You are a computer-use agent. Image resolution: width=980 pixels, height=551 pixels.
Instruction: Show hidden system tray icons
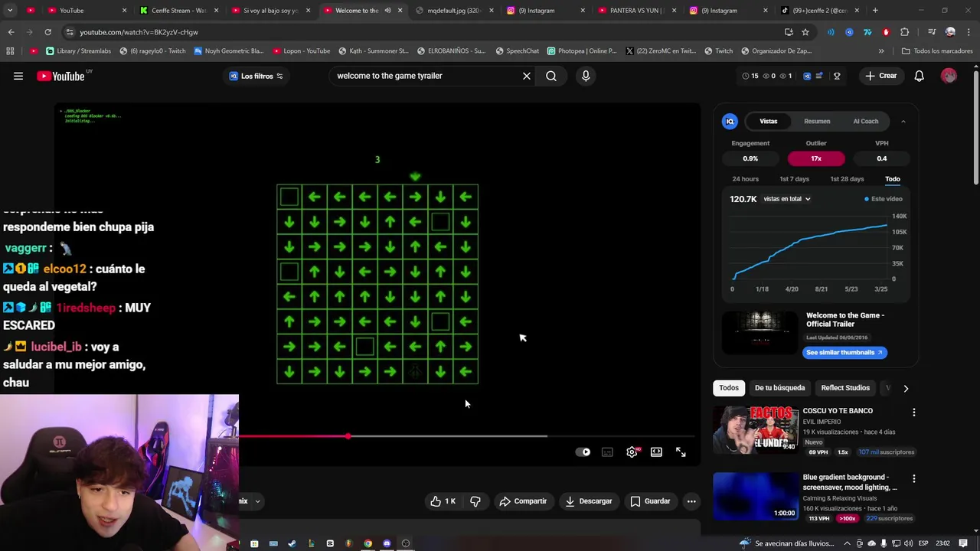point(847,543)
